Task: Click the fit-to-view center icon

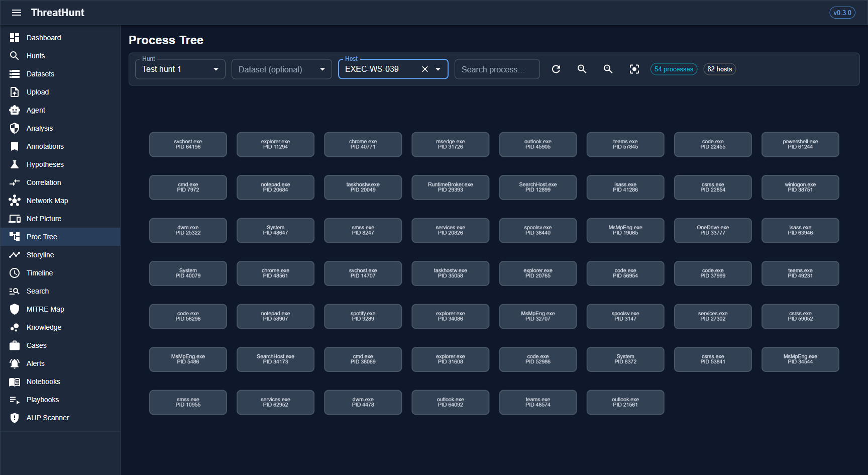Action: (634, 69)
